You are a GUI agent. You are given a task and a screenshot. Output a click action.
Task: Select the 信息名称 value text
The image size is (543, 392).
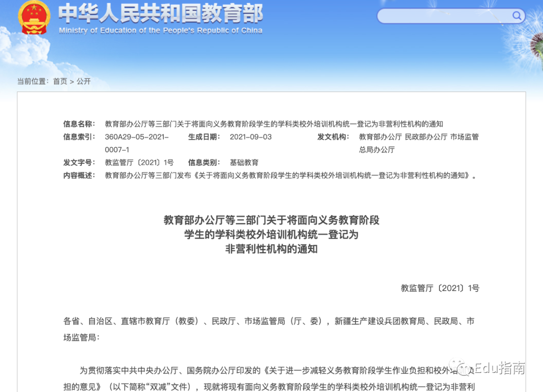[274, 124]
